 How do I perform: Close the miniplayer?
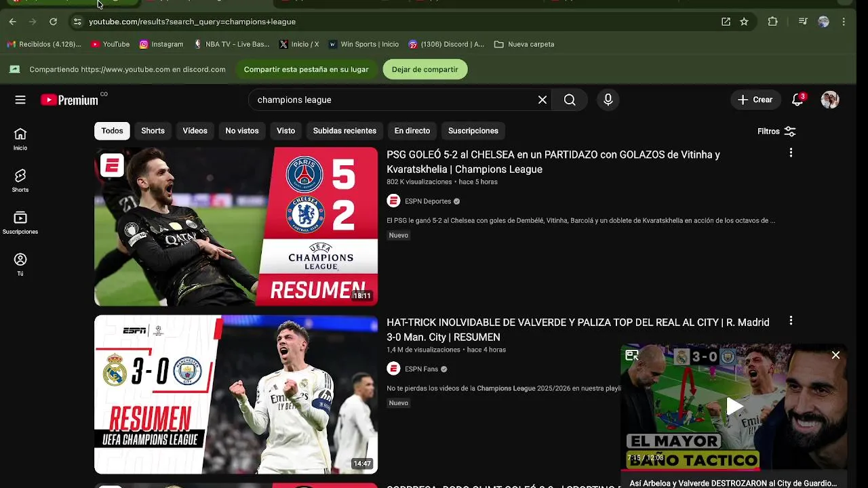click(x=835, y=355)
